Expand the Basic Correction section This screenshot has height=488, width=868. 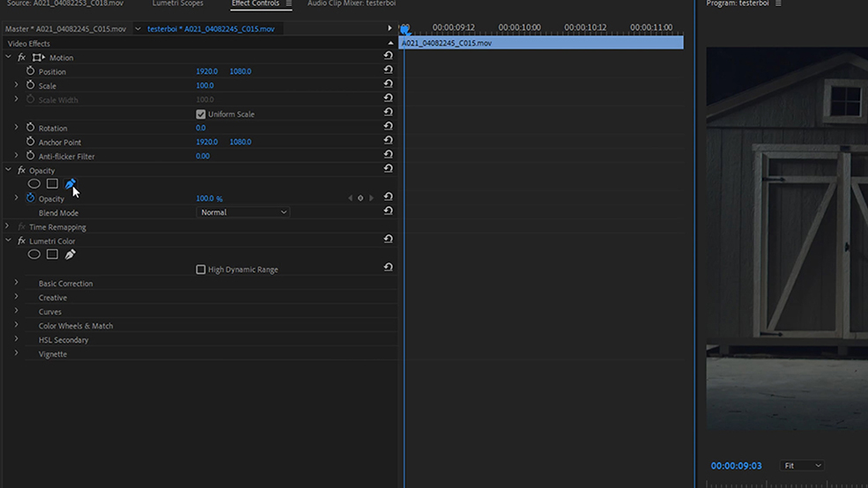pyautogui.click(x=16, y=283)
